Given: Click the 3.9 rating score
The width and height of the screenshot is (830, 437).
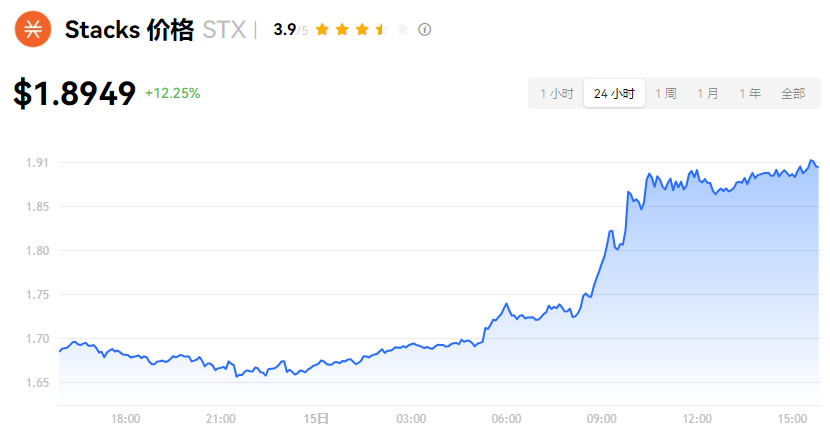Looking at the screenshot, I should tap(284, 30).
